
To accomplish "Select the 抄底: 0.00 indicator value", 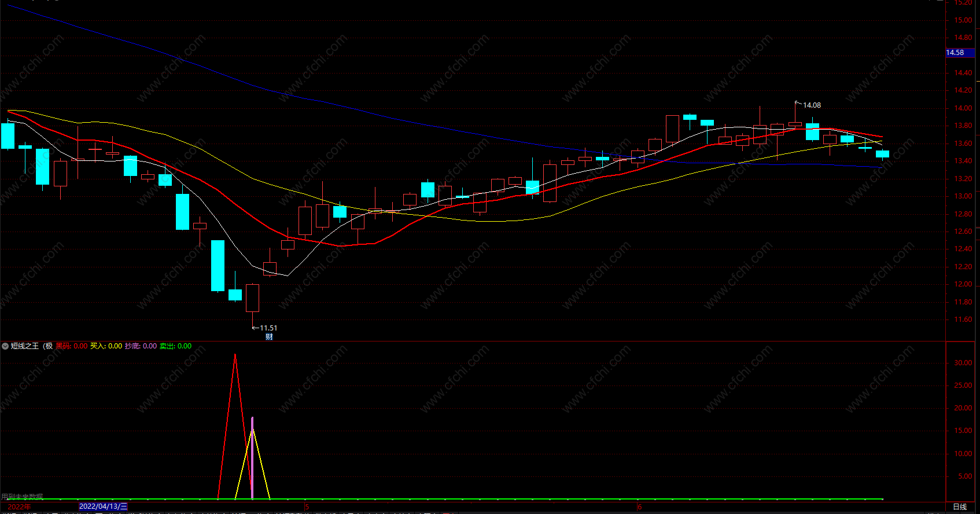I will [141, 346].
